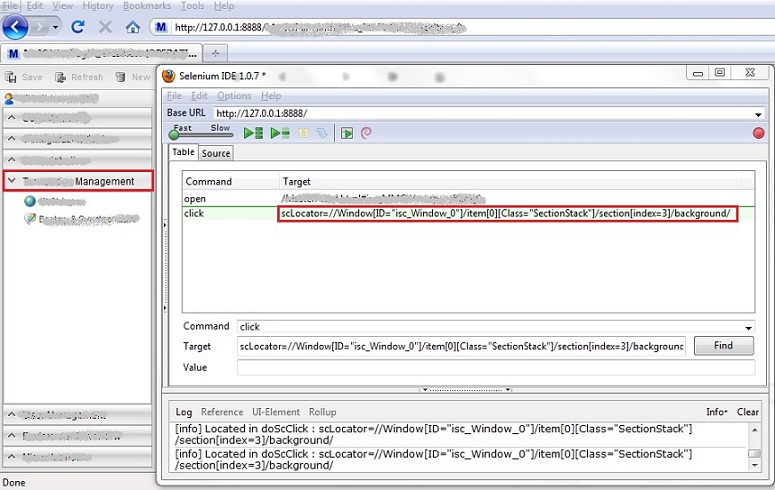The width and height of the screenshot is (775, 490).
Task: Pause test execution icon
Action: click(302, 133)
